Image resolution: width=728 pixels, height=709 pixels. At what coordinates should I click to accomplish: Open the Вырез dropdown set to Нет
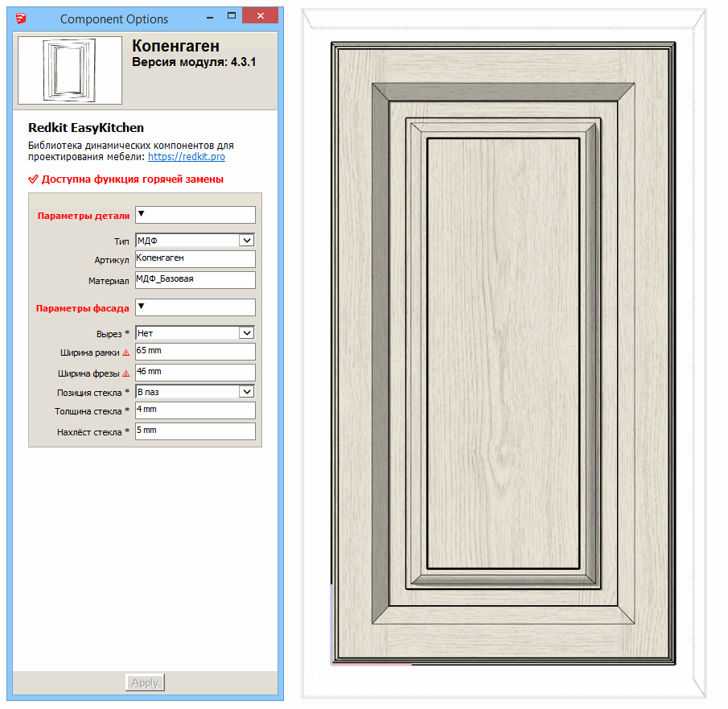tap(246, 332)
